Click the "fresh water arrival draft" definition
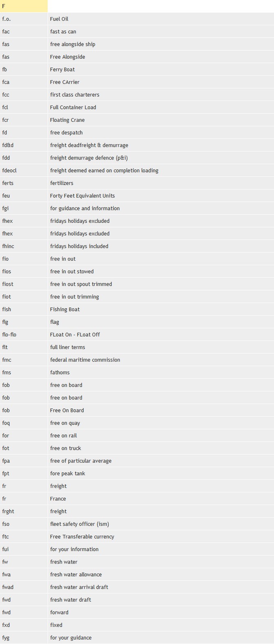 (x=79, y=587)
